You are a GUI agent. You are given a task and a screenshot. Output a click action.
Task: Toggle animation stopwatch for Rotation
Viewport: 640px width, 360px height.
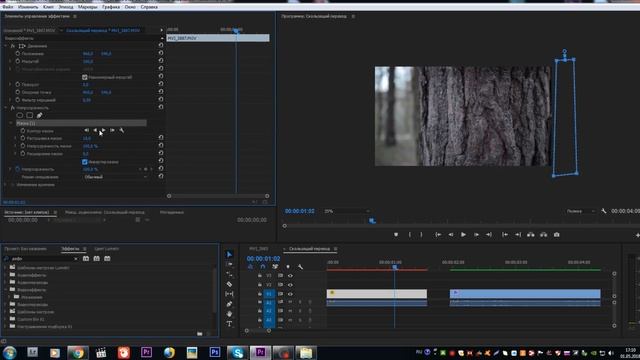coord(18,84)
